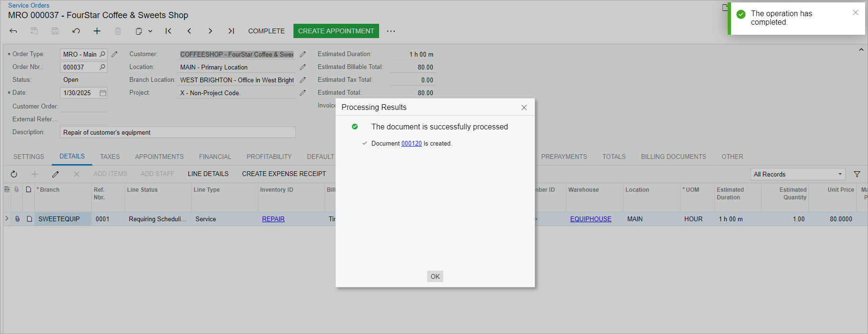Click the Customer Order input field
The image size is (868, 334).
(x=84, y=107)
